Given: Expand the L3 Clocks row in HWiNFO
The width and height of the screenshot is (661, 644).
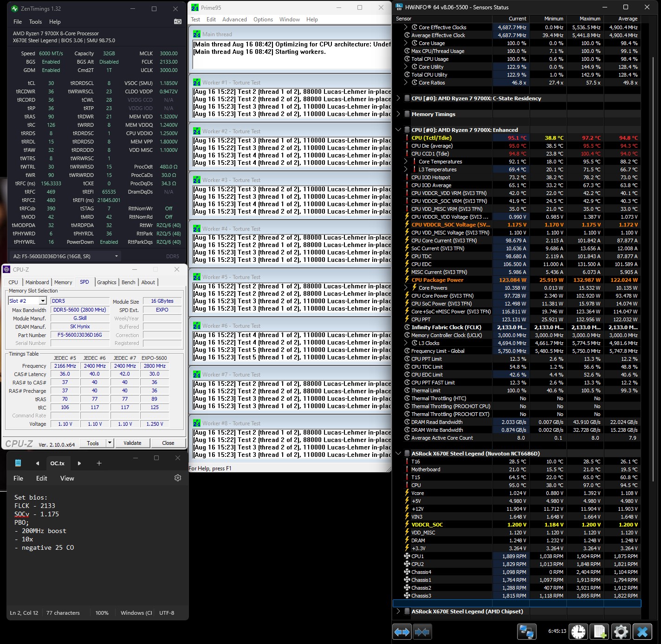Looking at the screenshot, I should [406, 343].
